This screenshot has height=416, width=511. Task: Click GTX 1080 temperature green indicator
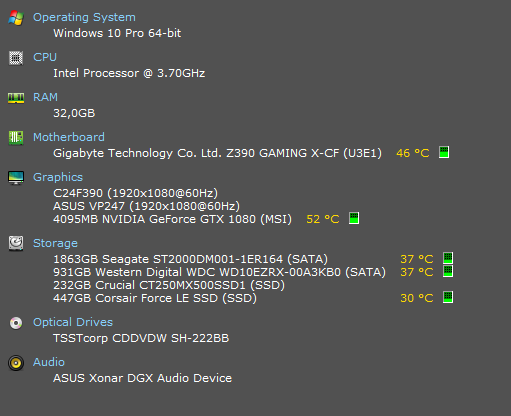tap(354, 218)
